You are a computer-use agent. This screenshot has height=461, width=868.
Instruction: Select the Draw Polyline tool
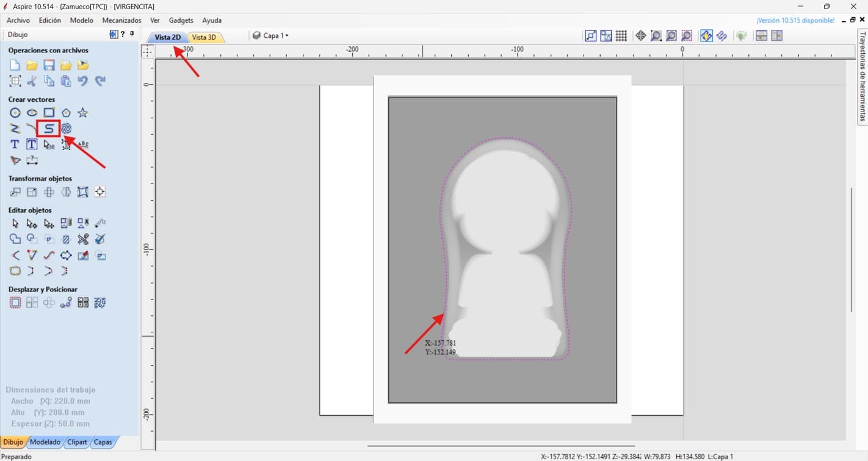(15, 129)
